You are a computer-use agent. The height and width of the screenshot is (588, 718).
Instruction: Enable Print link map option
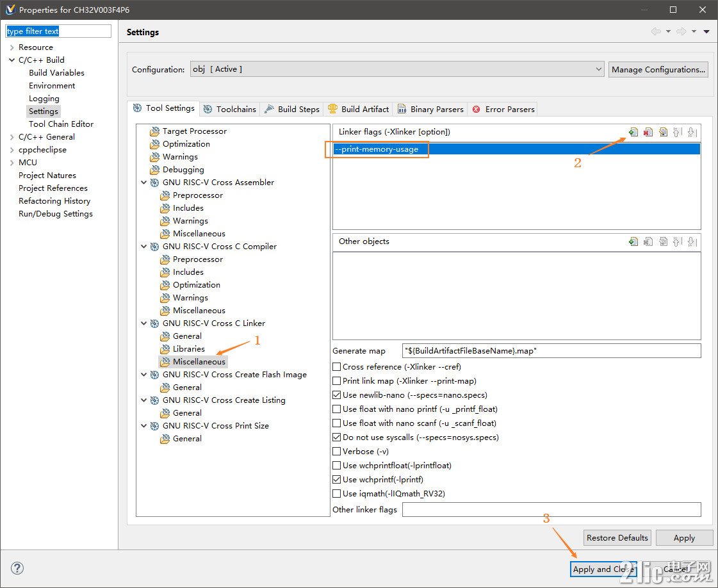336,381
